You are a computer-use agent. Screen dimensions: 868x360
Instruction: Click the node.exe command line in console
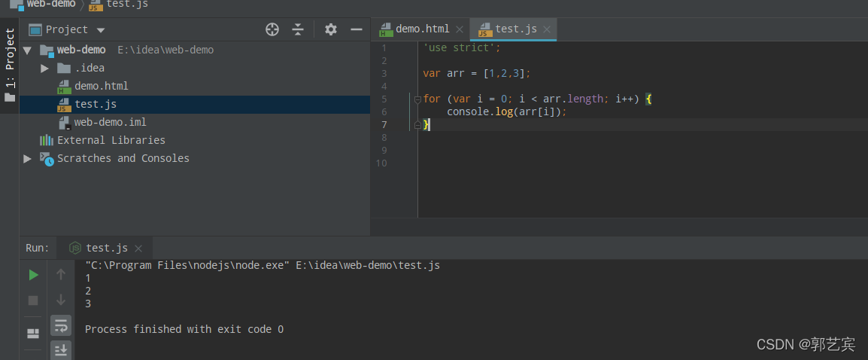click(x=263, y=265)
